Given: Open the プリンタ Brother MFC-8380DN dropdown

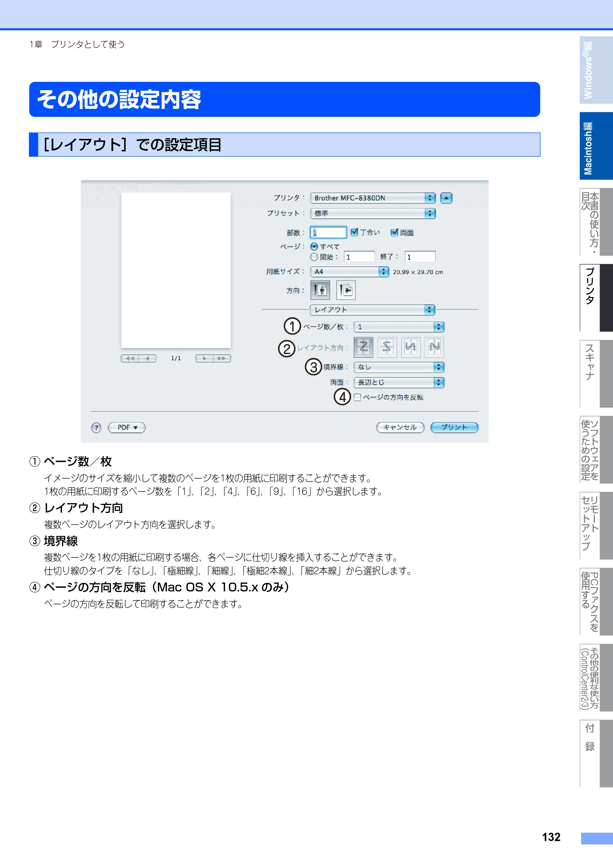Looking at the screenshot, I should (373, 198).
